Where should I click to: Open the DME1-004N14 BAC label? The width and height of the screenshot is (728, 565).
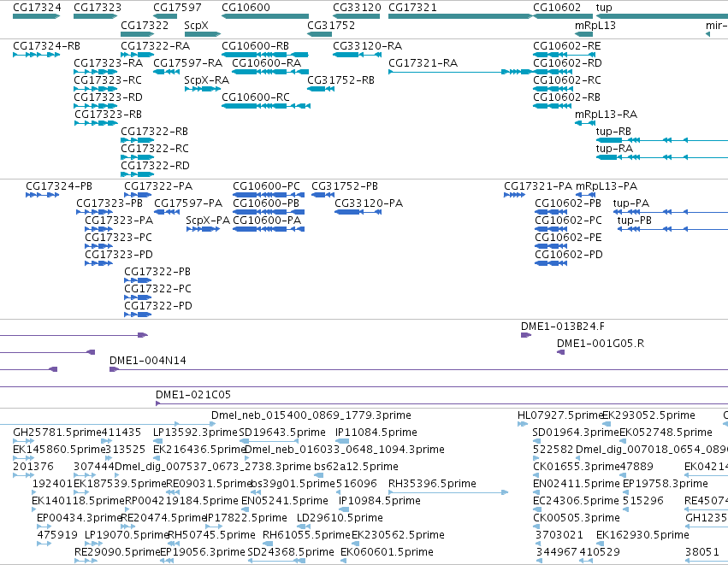[x=148, y=361]
